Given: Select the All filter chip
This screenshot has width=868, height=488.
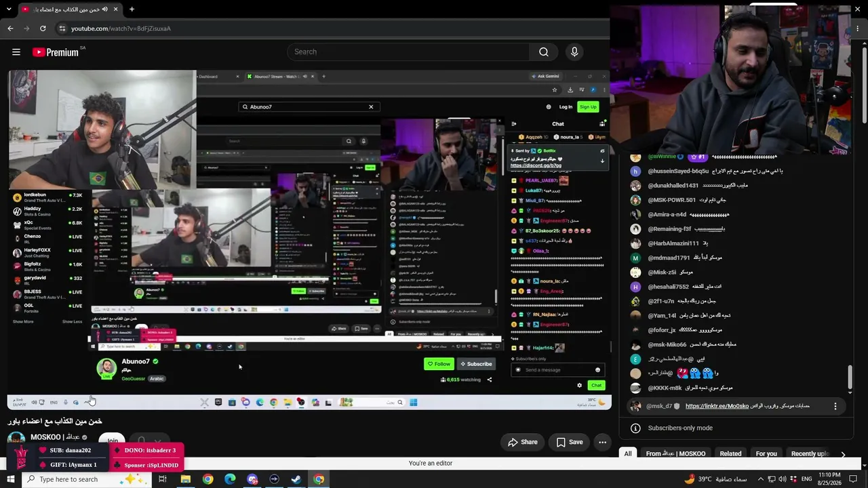Looking at the screenshot, I should click(628, 453).
